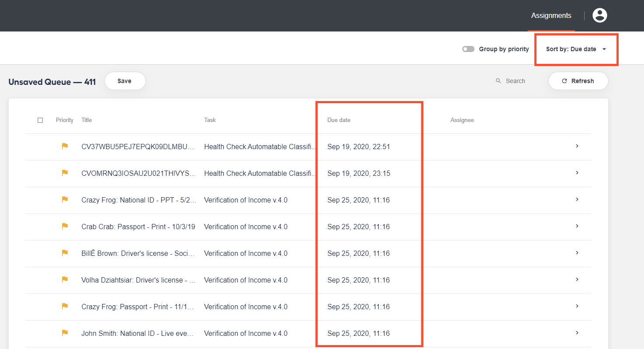Click the Assignee column header

pyautogui.click(x=462, y=120)
